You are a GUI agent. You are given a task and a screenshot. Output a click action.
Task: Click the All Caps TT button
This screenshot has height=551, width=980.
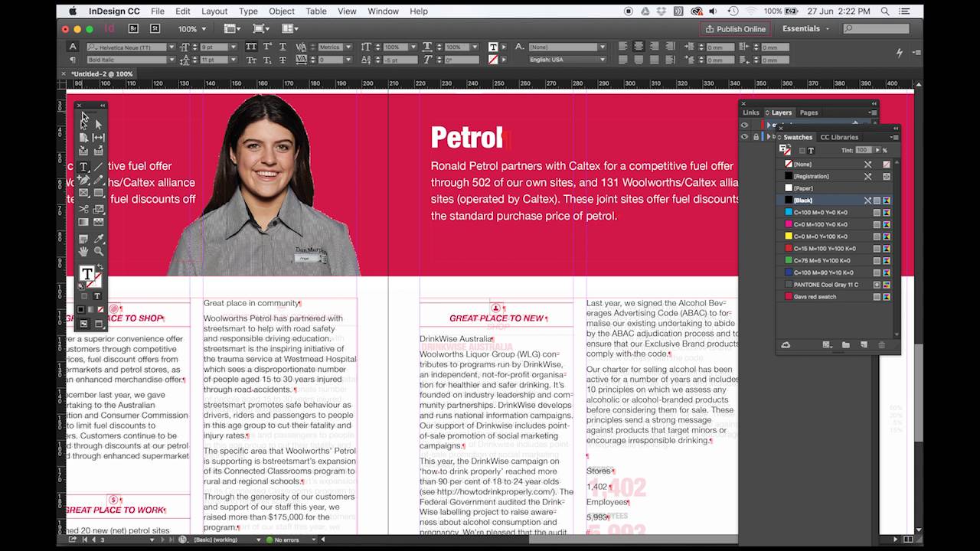click(x=250, y=47)
